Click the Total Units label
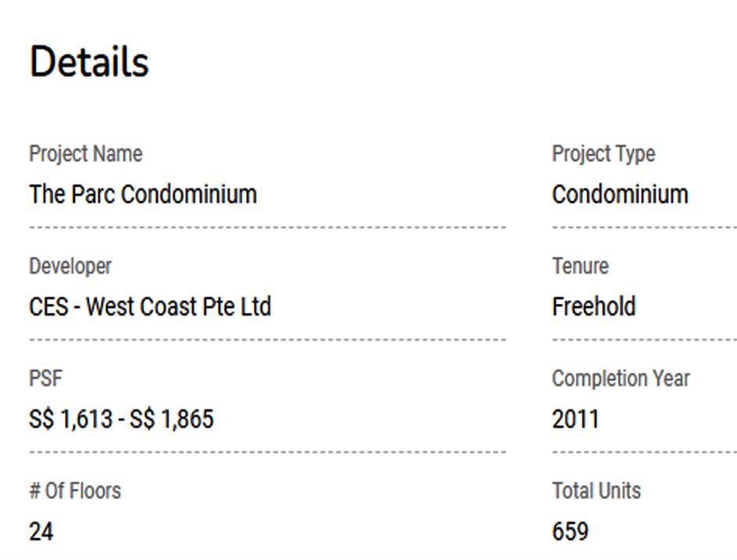The width and height of the screenshot is (737, 560). (x=596, y=491)
